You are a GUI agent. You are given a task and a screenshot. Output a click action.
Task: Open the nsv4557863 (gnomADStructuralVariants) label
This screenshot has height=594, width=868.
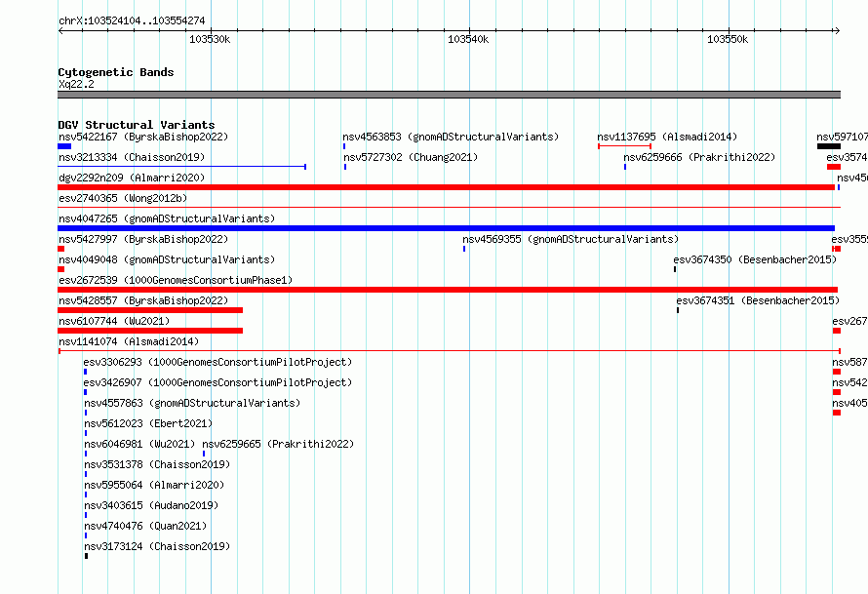(x=192, y=403)
